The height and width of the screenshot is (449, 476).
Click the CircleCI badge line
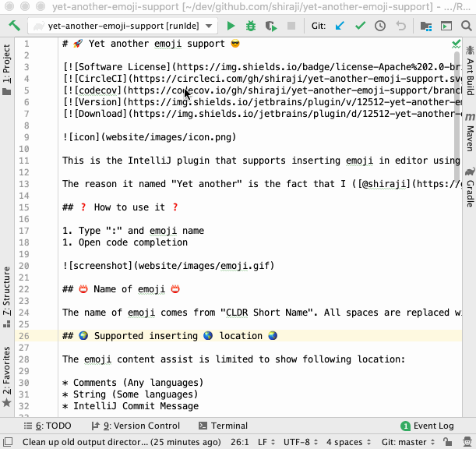coord(262,79)
